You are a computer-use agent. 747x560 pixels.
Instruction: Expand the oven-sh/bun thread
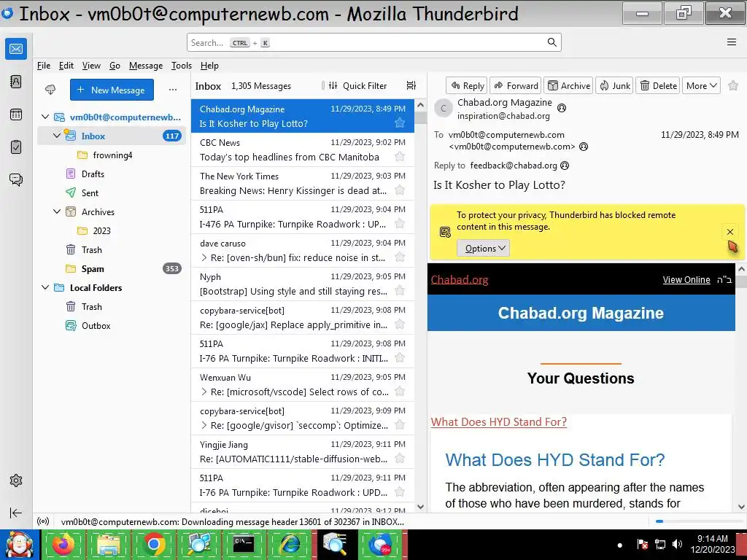pyautogui.click(x=204, y=257)
